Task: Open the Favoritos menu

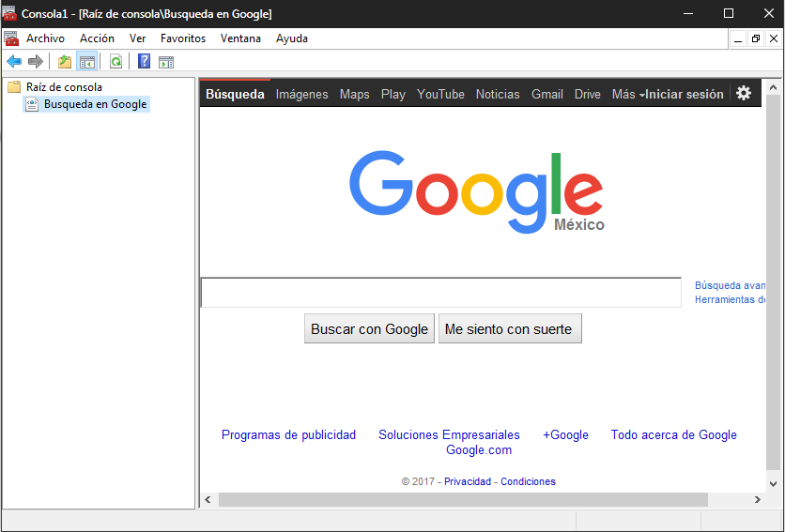Action: (x=183, y=38)
